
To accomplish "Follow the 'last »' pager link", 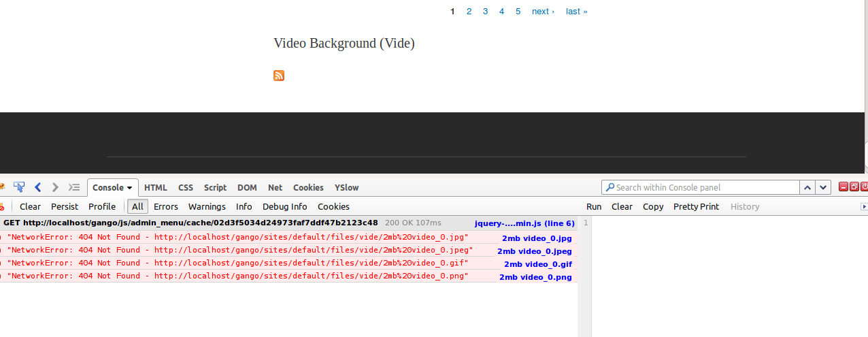I will click(x=576, y=11).
